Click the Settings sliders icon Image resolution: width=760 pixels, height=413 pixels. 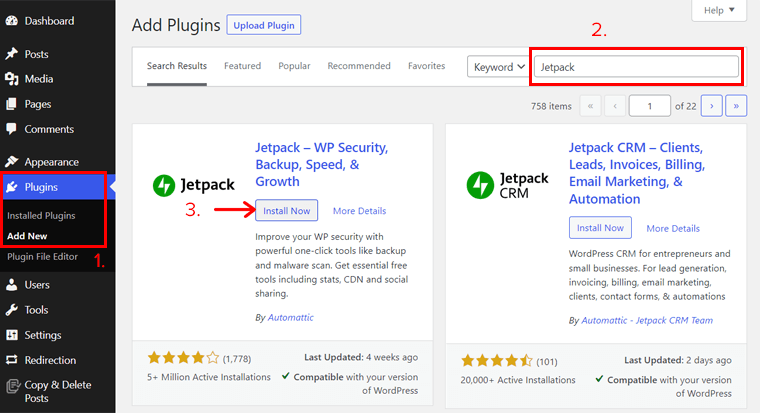[12, 335]
